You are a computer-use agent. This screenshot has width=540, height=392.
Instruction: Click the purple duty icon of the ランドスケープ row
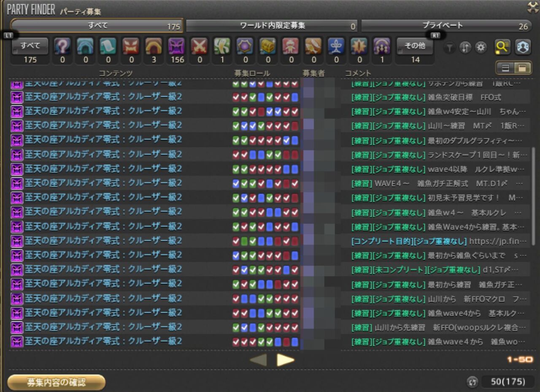[x=16, y=155]
